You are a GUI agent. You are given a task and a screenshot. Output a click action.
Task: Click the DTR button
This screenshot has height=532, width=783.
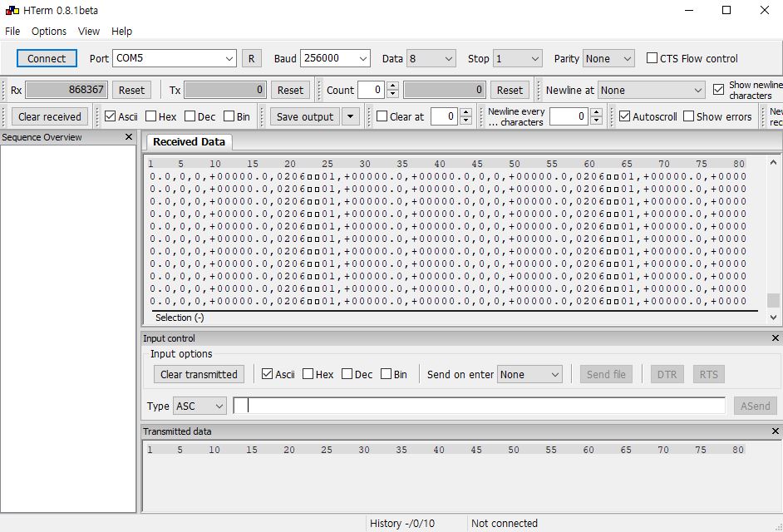click(x=667, y=375)
